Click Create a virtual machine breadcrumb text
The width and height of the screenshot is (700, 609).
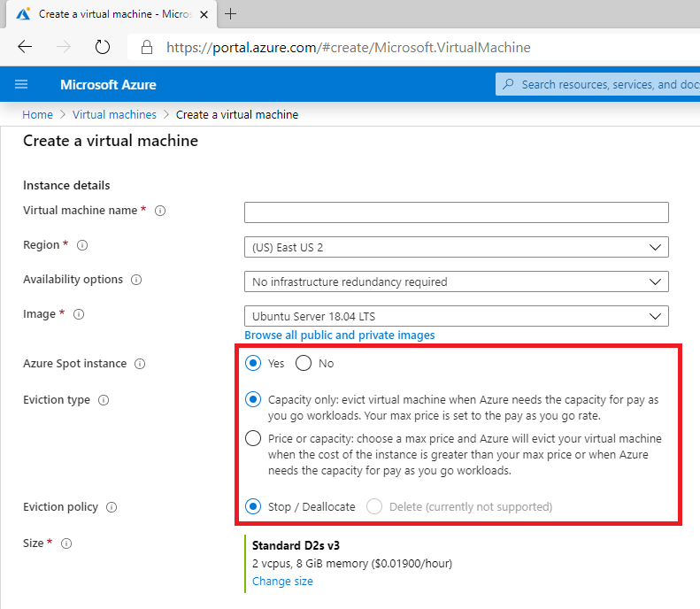[x=237, y=115]
